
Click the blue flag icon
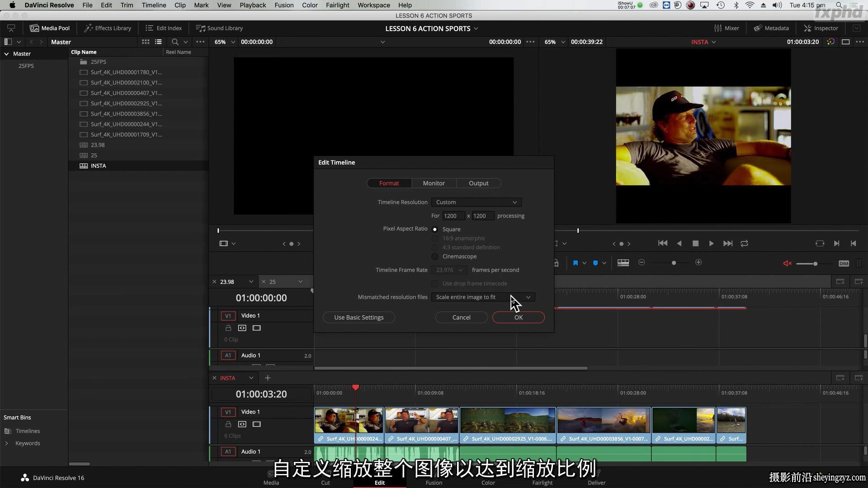pyautogui.click(x=576, y=263)
